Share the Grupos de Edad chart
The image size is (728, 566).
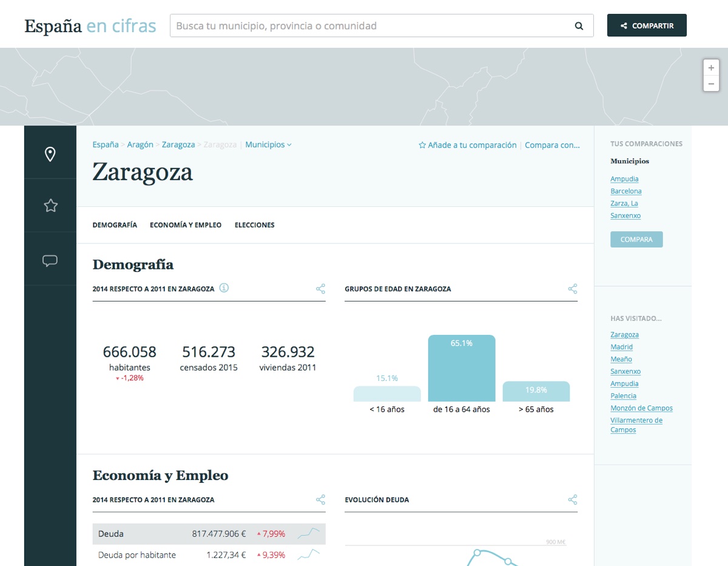(572, 289)
